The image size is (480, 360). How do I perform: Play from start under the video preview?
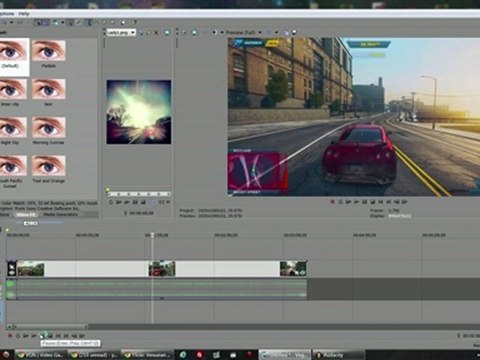(x=348, y=202)
